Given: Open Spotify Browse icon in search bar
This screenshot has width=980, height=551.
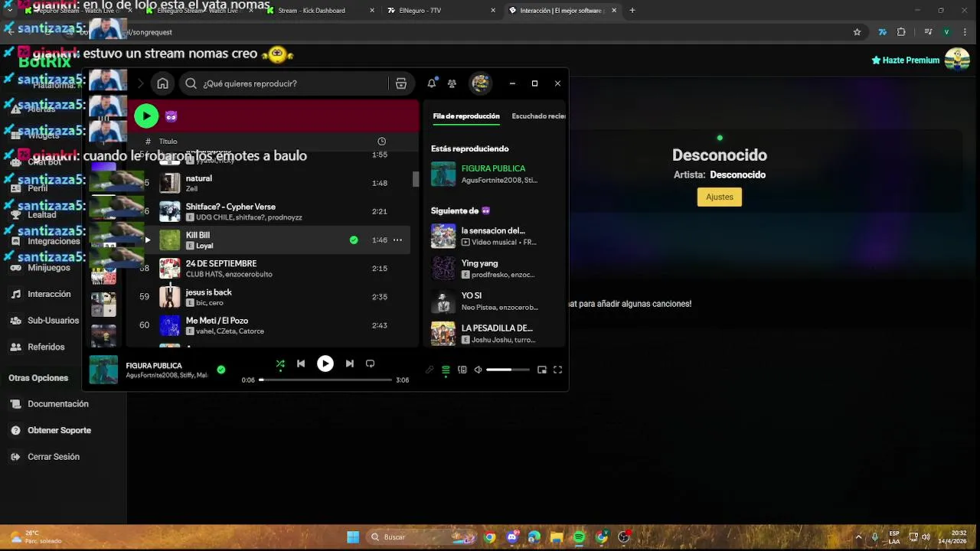Looking at the screenshot, I should 401,83.
